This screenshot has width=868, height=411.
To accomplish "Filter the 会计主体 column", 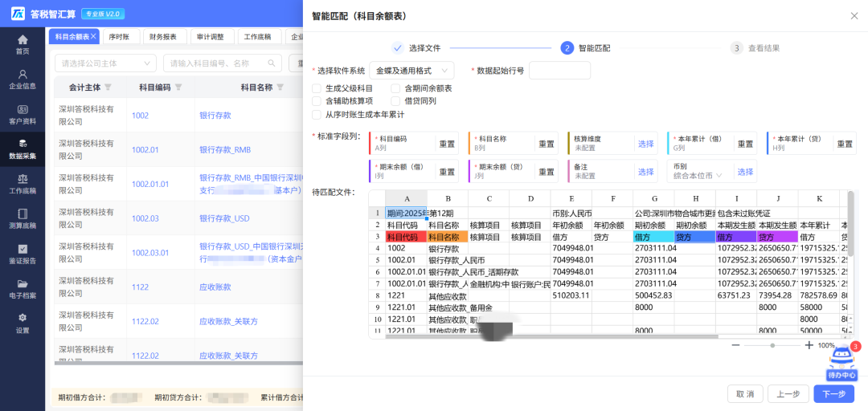I will 108,87.
